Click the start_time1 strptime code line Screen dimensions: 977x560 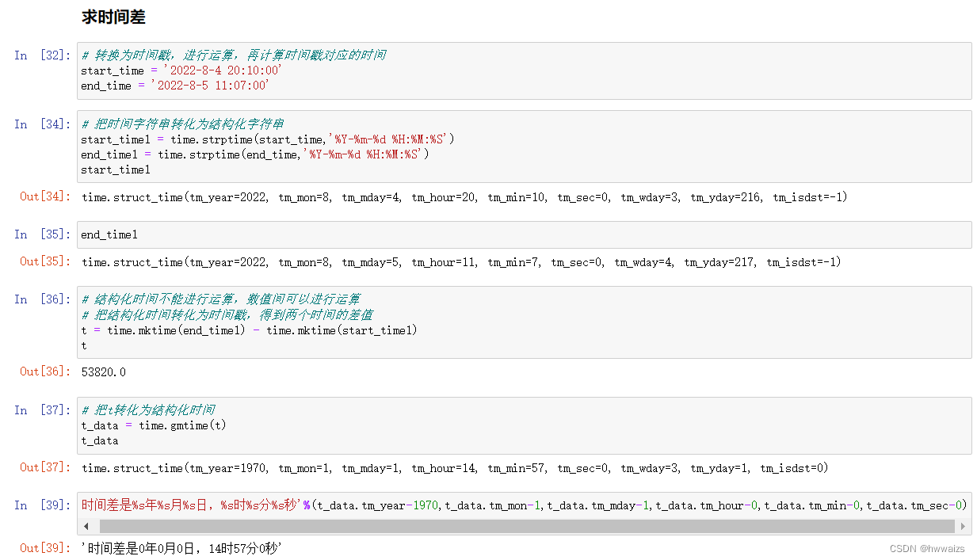tap(268, 139)
